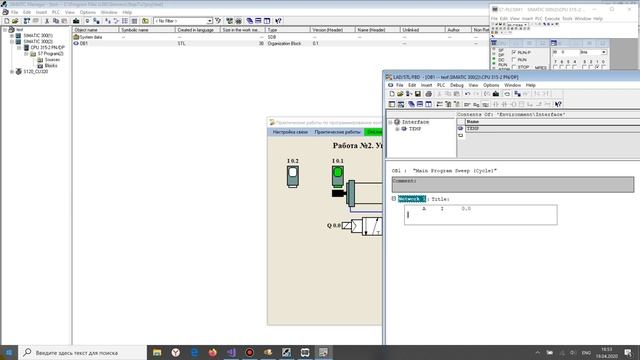
Task: Open File menu in SIMATIC Manager
Action: tap(15, 12)
